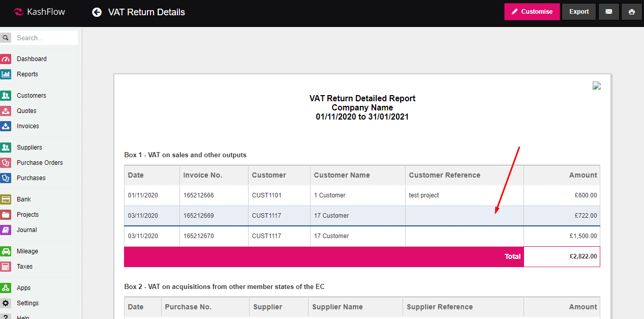Click the Amount column header in Box 1
644x319 pixels.
[582, 175]
